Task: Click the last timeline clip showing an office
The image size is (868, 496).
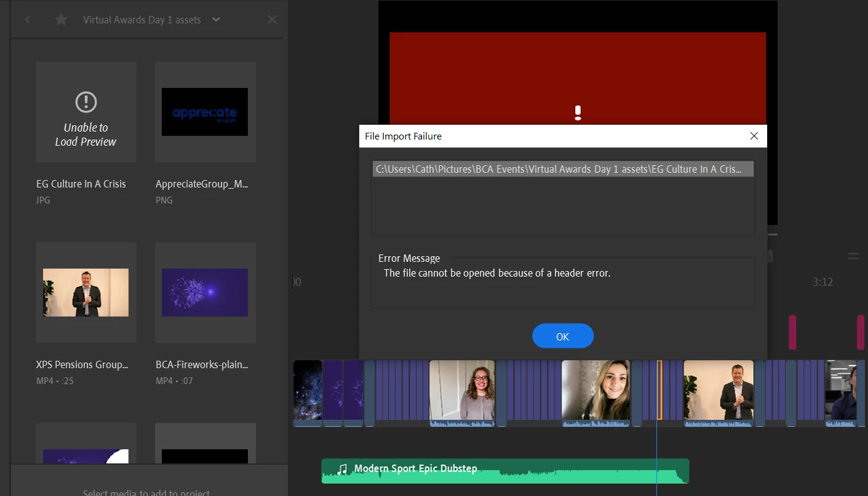Action: 840,393
